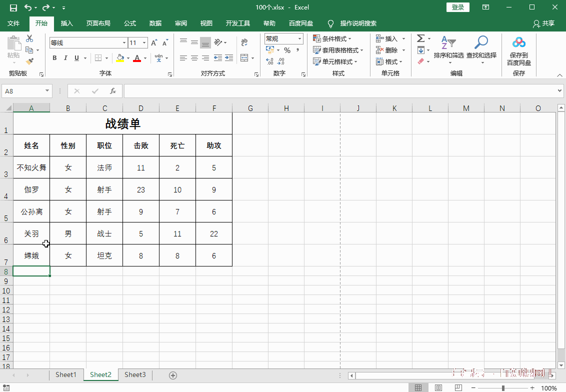Click the Cut scissors icon

[29, 38]
